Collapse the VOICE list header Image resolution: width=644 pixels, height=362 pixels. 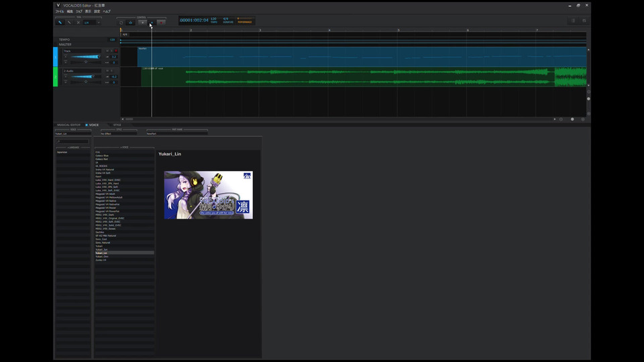coord(124,147)
